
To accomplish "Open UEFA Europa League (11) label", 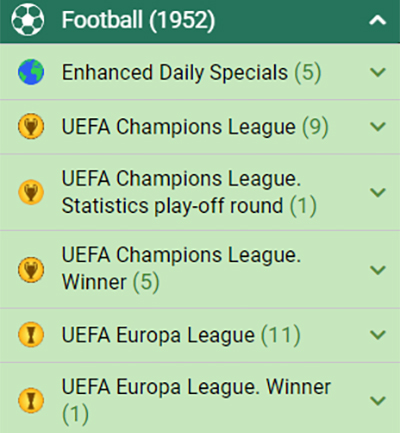I will click(181, 335).
